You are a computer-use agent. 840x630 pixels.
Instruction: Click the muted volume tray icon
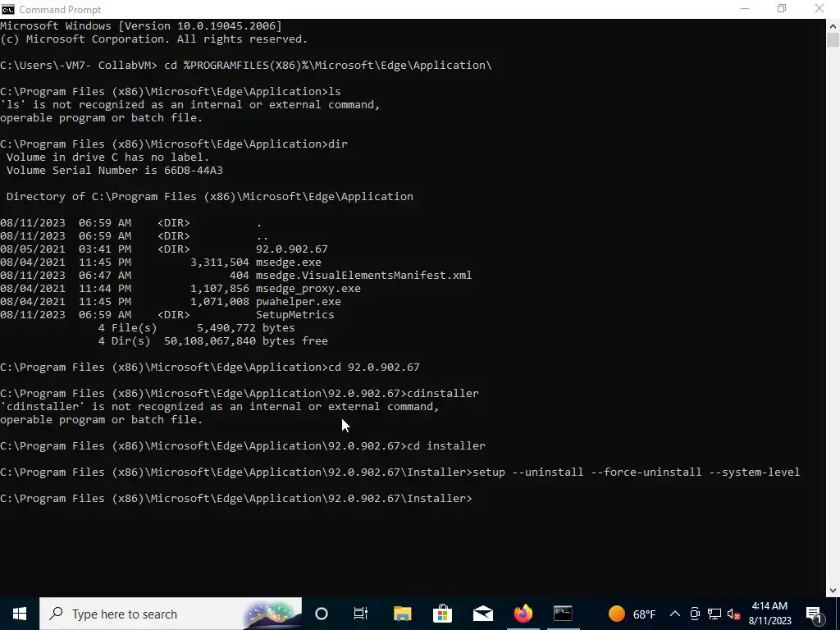[x=734, y=614]
